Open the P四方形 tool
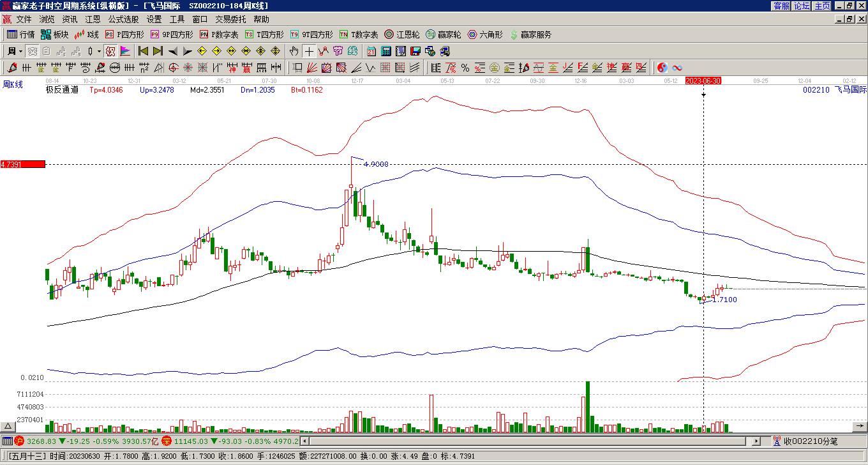868x465 pixels. [124, 34]
